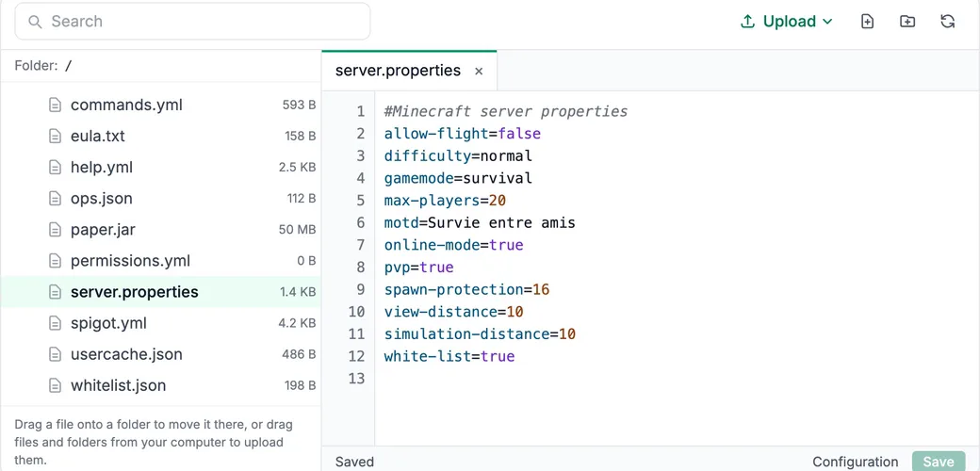Click the Saved status text
The height and width of the screenshot is (471, 980).
point(354,462)
